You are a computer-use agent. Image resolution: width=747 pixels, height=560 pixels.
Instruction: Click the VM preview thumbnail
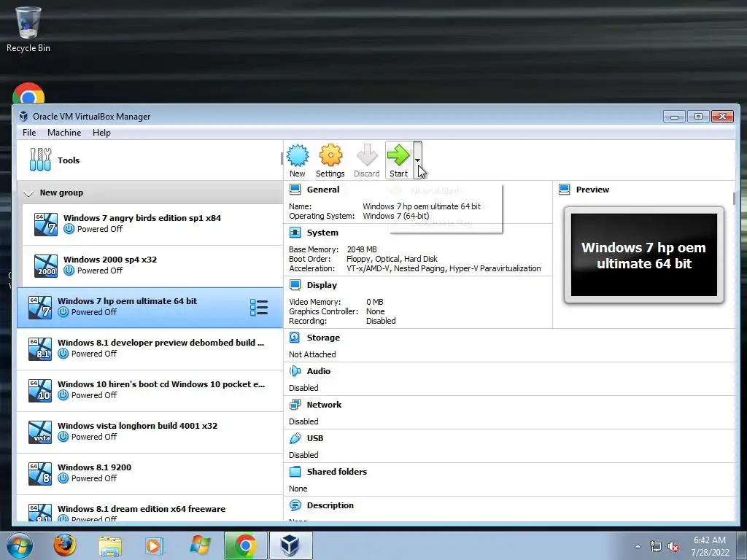[644, 254]
